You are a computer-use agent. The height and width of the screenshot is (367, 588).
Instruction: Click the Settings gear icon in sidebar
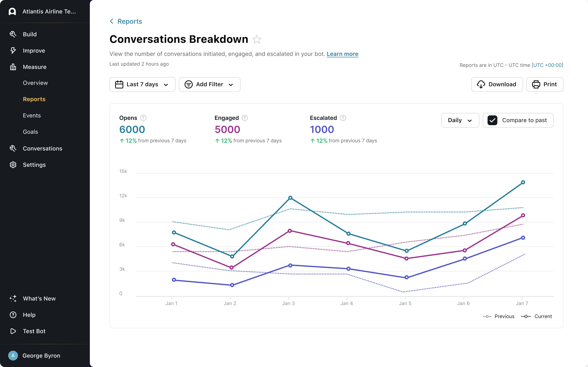[13, 165]
